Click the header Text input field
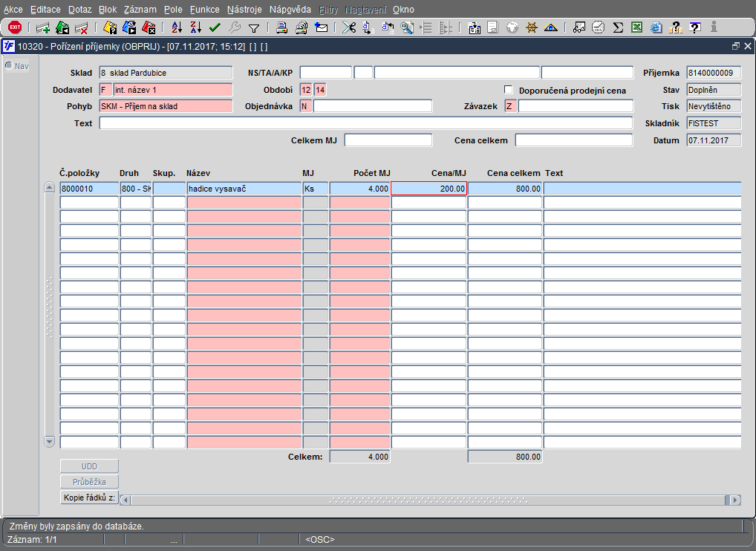The width and height of the screenshot is (756, 551). click(366, 123)
